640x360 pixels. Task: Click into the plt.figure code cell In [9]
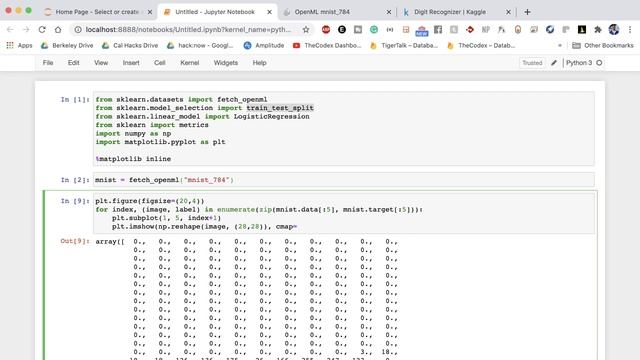(x=344, y=213)
